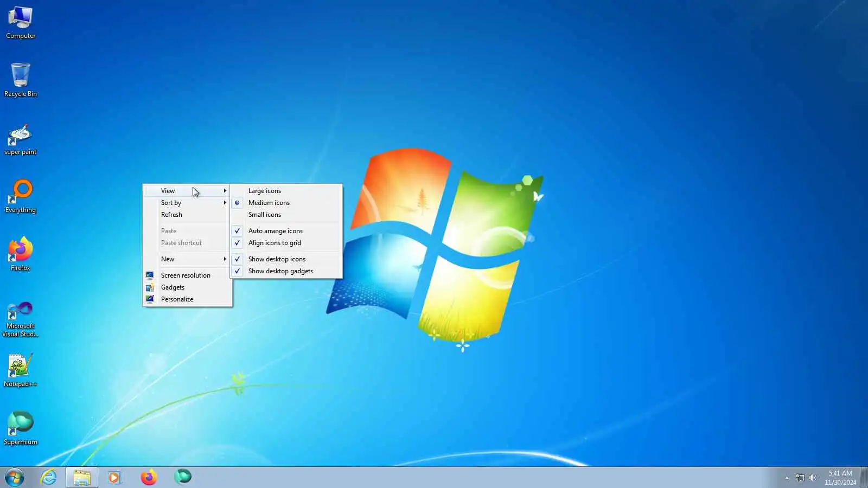Image resolution: width=868 pixels, height=488 pixels.
Task: Choose Small icons option
Action: pos(286,215)
